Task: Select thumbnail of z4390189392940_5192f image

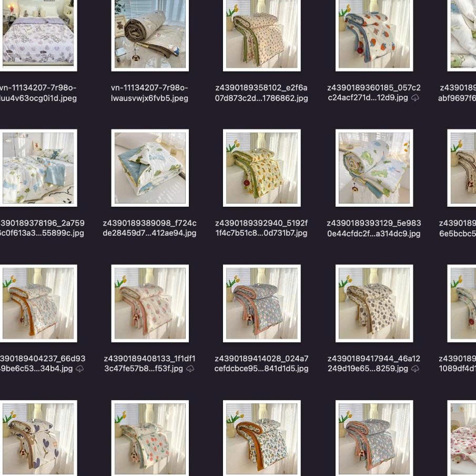Action: coord(262,168)
